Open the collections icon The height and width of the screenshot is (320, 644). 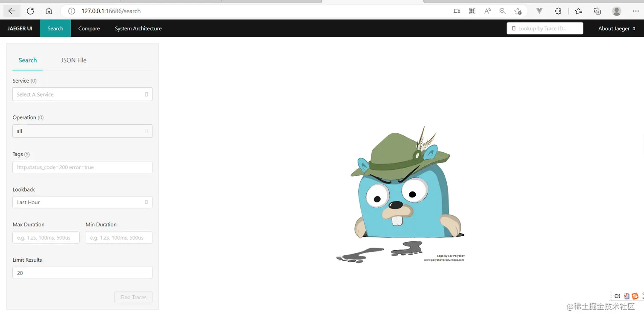coord(597,11)
